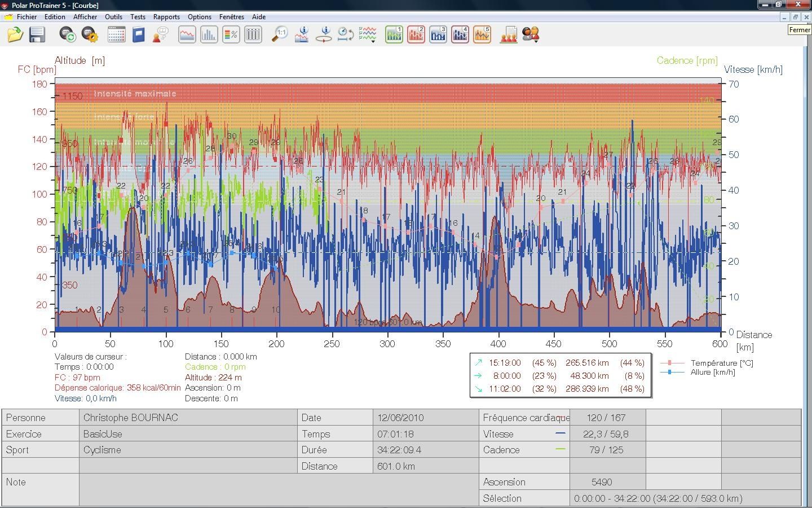Viewport: 812px width, 508px height.
Task: Open the Fenêtres menu
Action: 231,17
